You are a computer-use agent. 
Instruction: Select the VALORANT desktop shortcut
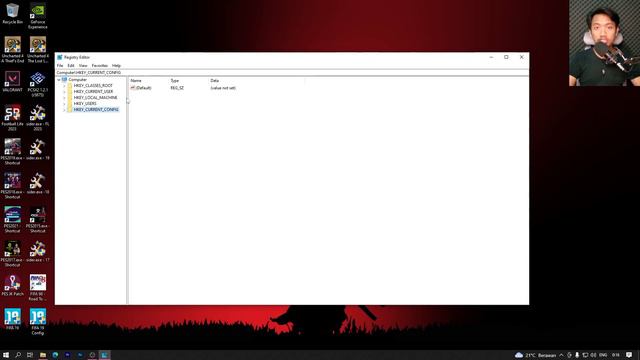click(13, 81)
